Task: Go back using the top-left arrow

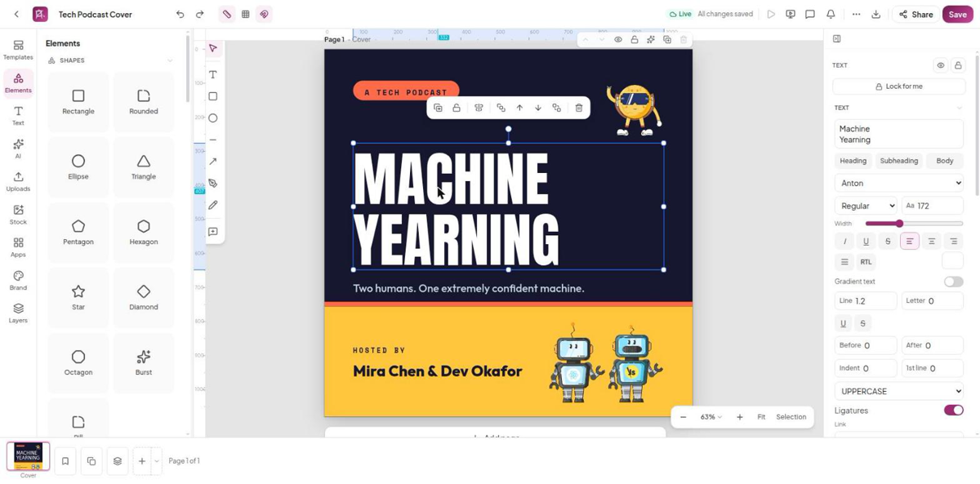Action: point(16,14)
